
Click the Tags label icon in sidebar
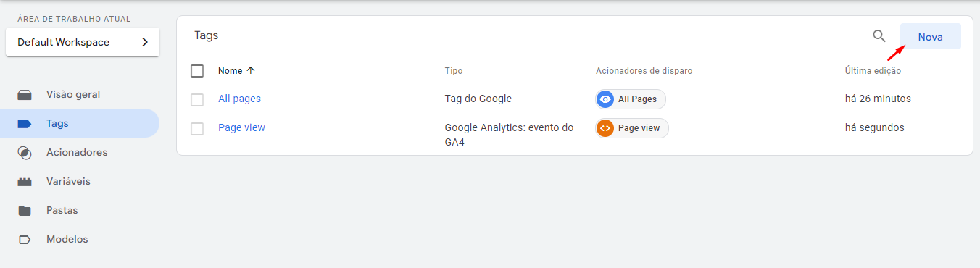click(25, 124)
